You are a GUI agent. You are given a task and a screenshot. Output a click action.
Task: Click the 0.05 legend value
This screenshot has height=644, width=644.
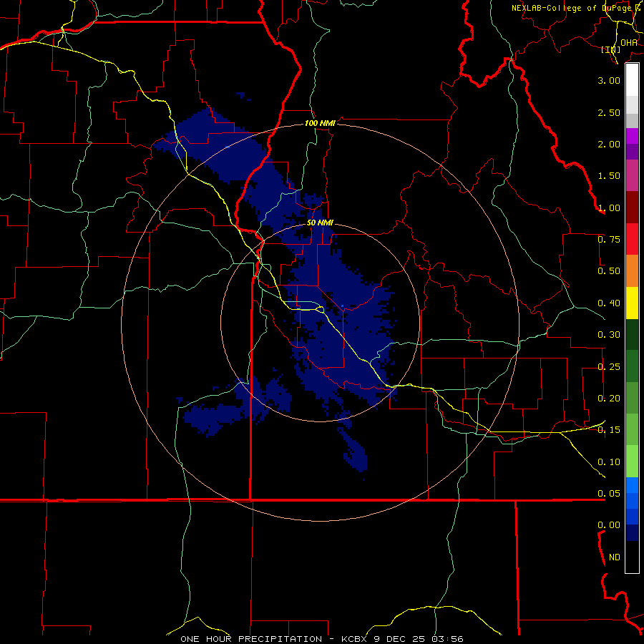tap(609, 494)
